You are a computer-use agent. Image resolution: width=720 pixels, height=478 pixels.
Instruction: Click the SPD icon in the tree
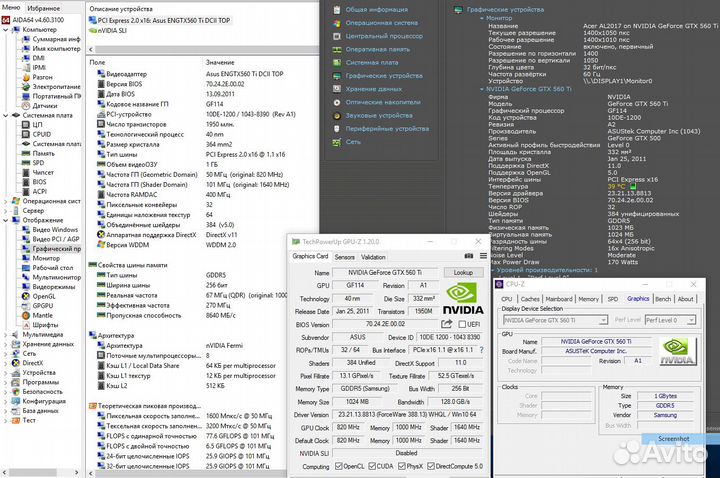[x=26, y=163]
